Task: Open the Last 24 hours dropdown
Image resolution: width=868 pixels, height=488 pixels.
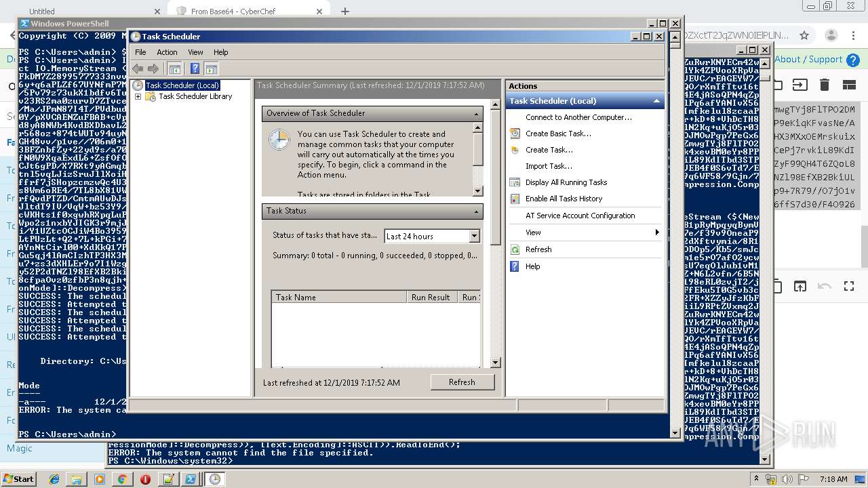Action: pos(474,236)
